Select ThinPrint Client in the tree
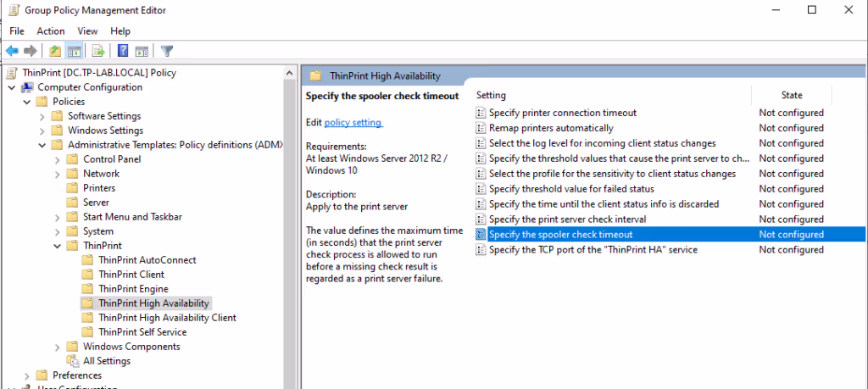Image resolution: width=868 pixels, height=389 pixels. [131, 275]
